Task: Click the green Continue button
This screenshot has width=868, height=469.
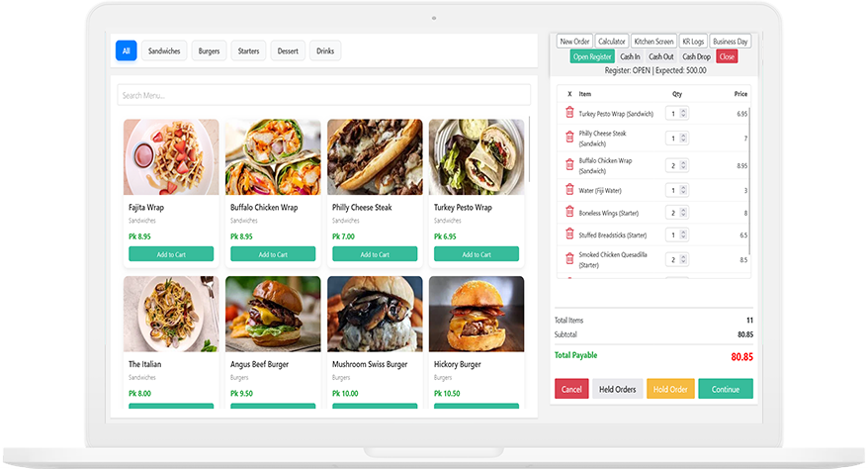Action: [x=725, y=389]
